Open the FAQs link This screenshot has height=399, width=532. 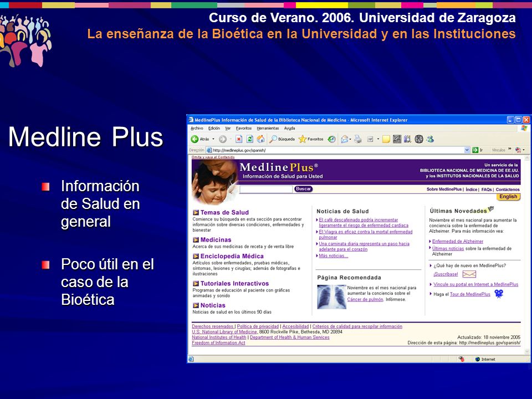[487, 190]
